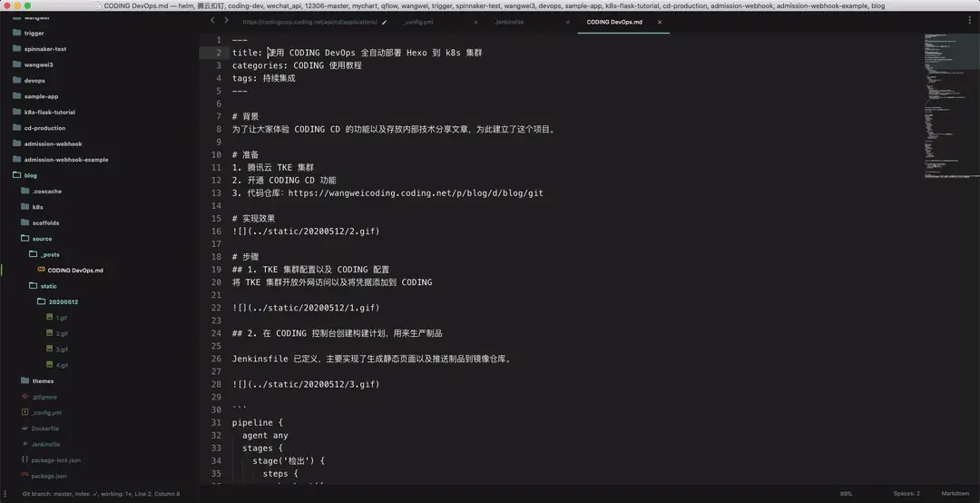Open the Spaces: 2 indentation menu
980x503 pixels.
906,494
